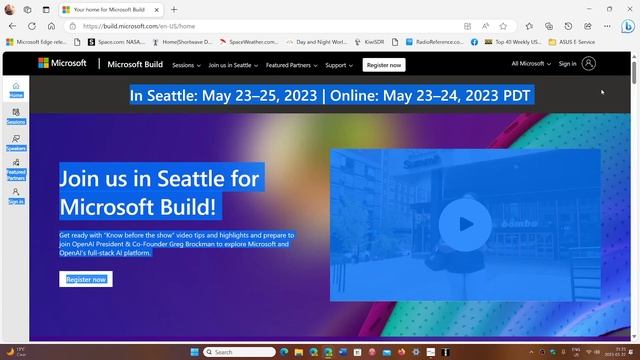Click Sign in in the left sidebar
This screenshot has width=640, height=360.
pos(16,196)
